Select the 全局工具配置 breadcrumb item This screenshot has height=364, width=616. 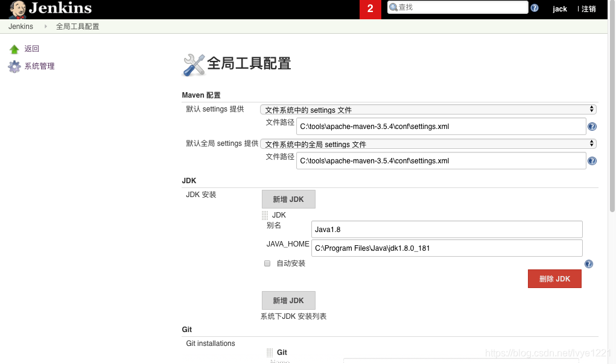[x=77, y=27]
